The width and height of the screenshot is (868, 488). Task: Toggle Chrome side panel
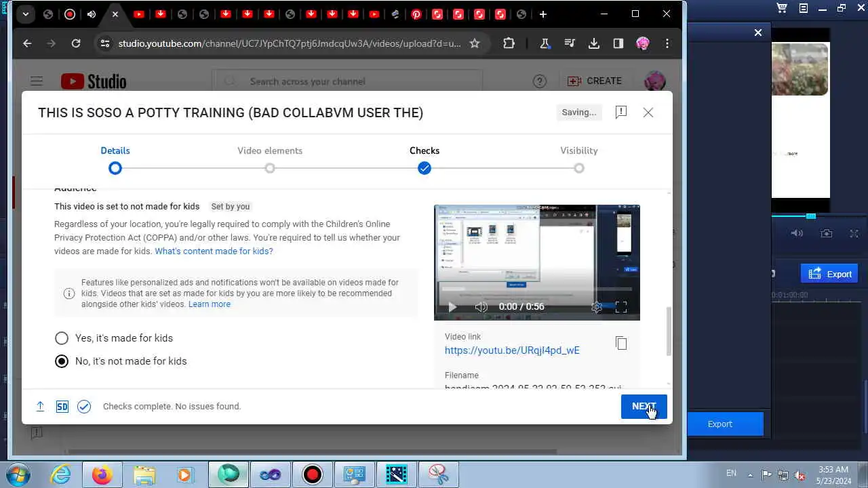618,43
